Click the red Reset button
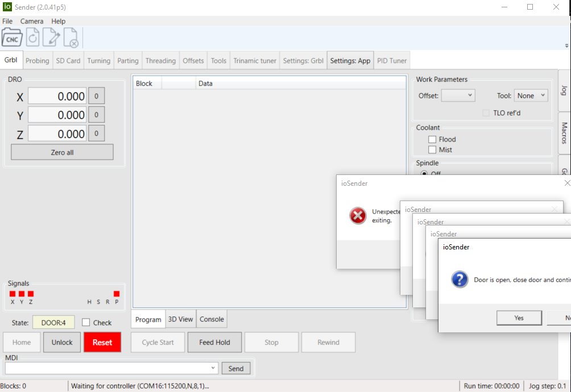The width and height of the screenshot is (571, 392). (x=102, y=342)
